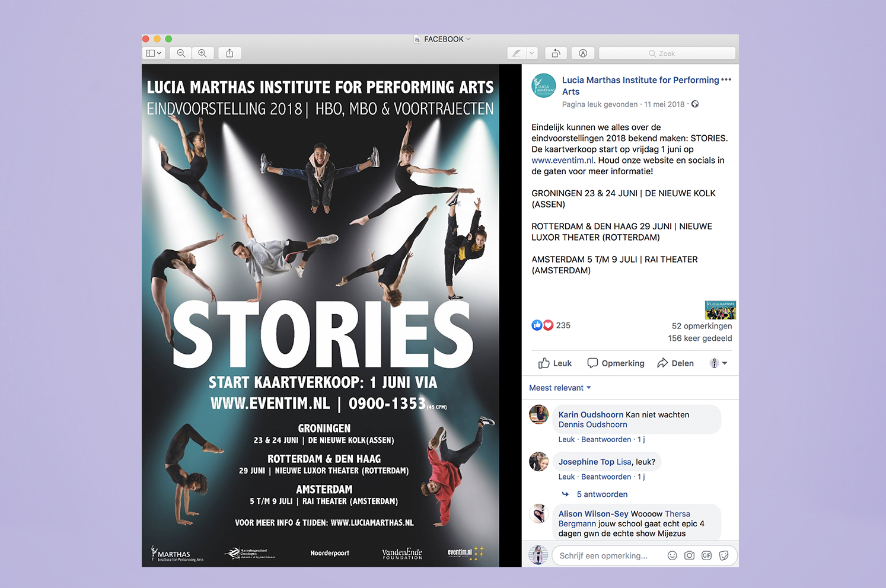
Task: Reply to Josephine Top's comment
Action: point(606,477)
